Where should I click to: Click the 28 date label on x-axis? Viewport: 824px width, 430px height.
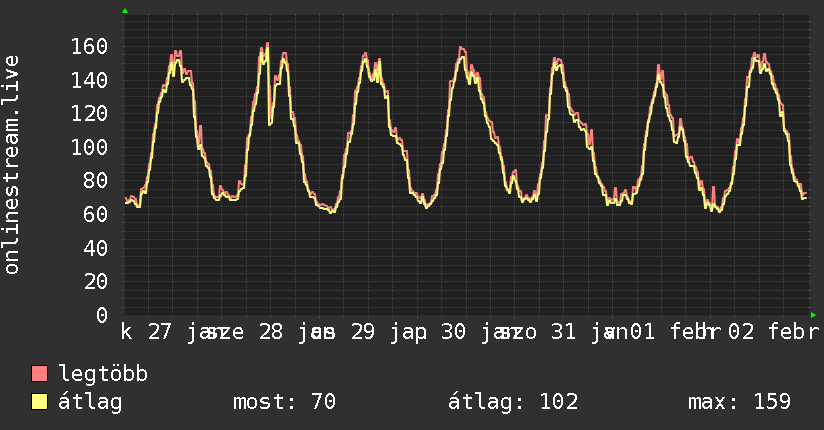[271, 332]
